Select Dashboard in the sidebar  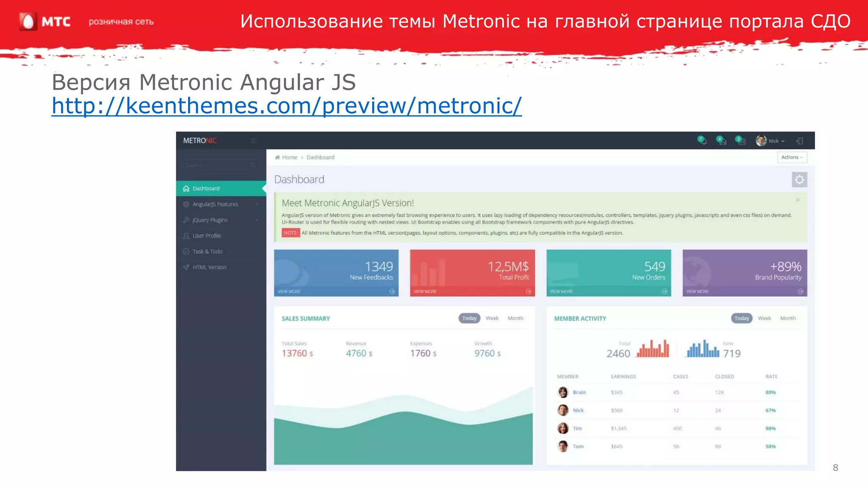pos(221,189)
